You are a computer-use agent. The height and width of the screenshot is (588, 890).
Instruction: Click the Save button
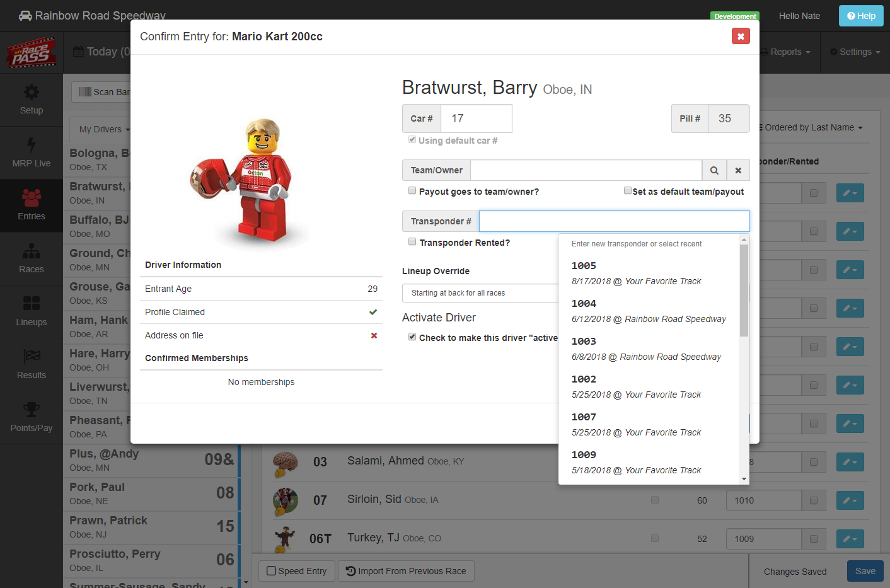(x=865, y=571)
